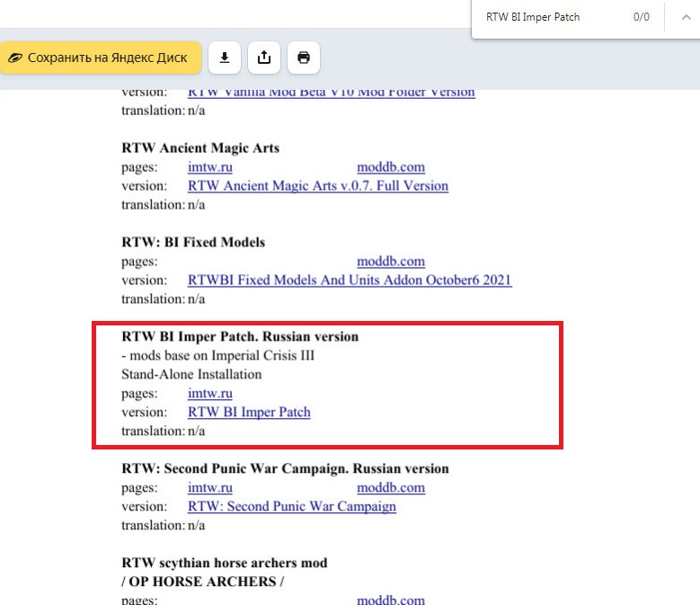Open RTW Ancient Magic Arts v.0.7. Full Version

click(x=318, y=186)
